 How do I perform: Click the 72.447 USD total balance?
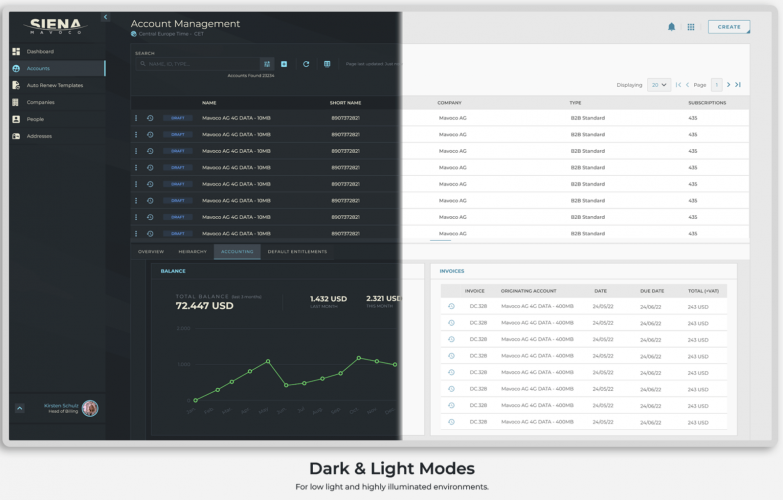[204, 306]
